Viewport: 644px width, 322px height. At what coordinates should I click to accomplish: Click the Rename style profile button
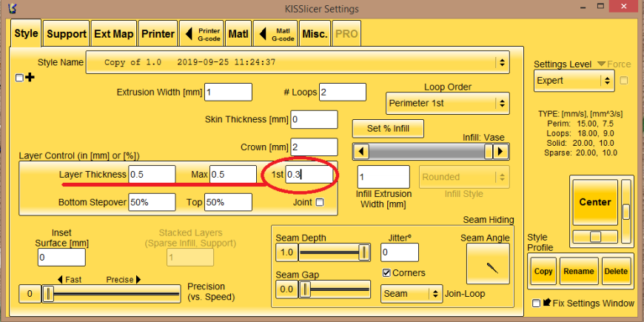click(x=579, y=271)
